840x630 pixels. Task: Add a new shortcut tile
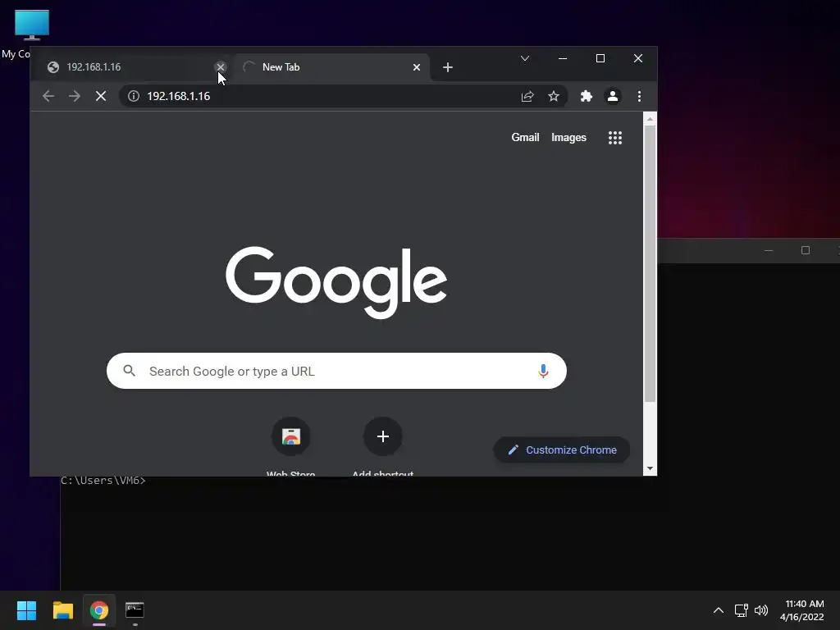pos(382,447)
